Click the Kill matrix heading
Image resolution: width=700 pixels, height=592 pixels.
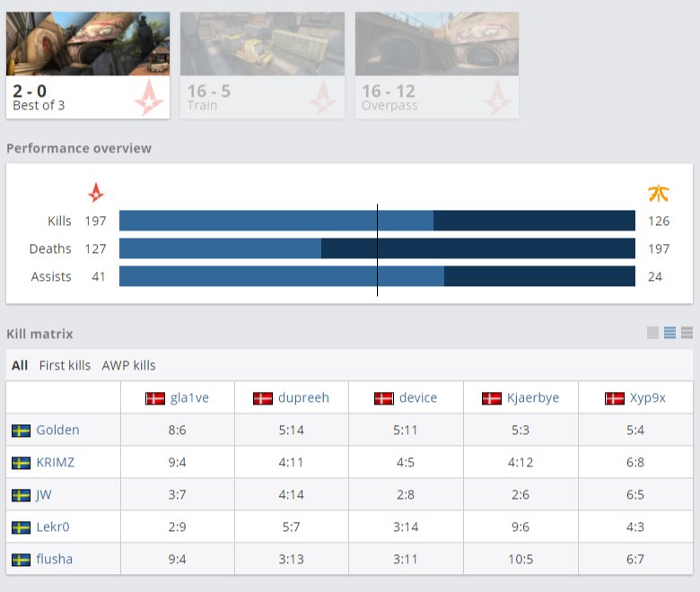click(39, 334)
